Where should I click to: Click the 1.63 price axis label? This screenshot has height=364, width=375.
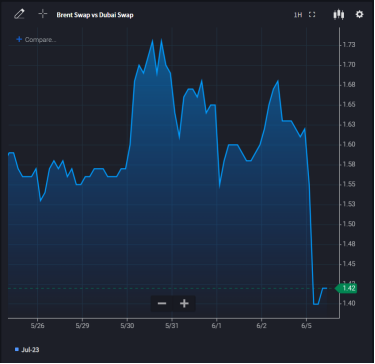click(x=349, y=124)
